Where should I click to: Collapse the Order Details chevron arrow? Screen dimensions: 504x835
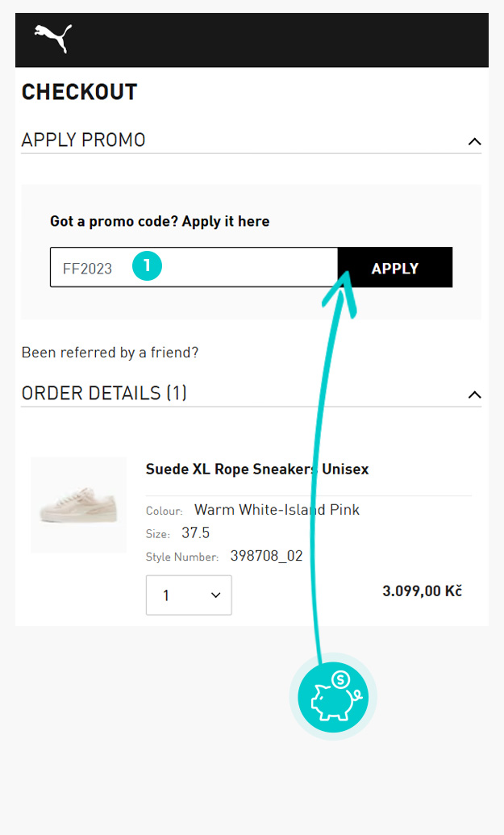point(474,395)
